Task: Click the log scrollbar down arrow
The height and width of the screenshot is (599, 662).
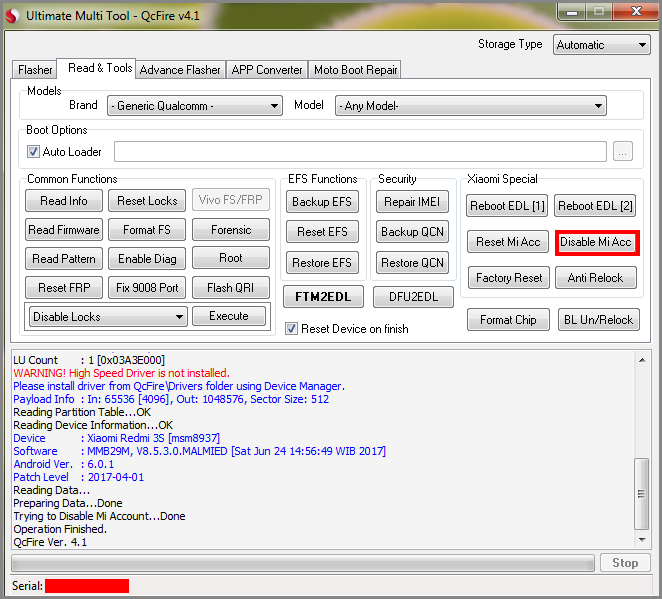Action: tap(642, 539)
